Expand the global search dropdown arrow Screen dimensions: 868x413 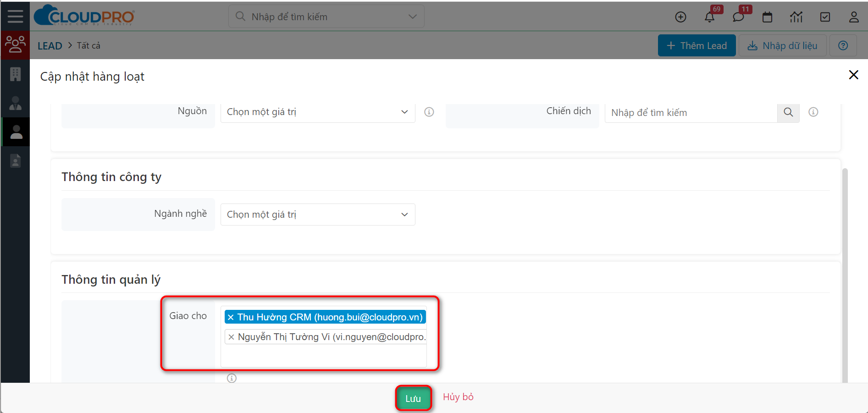[x=413, y=17]
